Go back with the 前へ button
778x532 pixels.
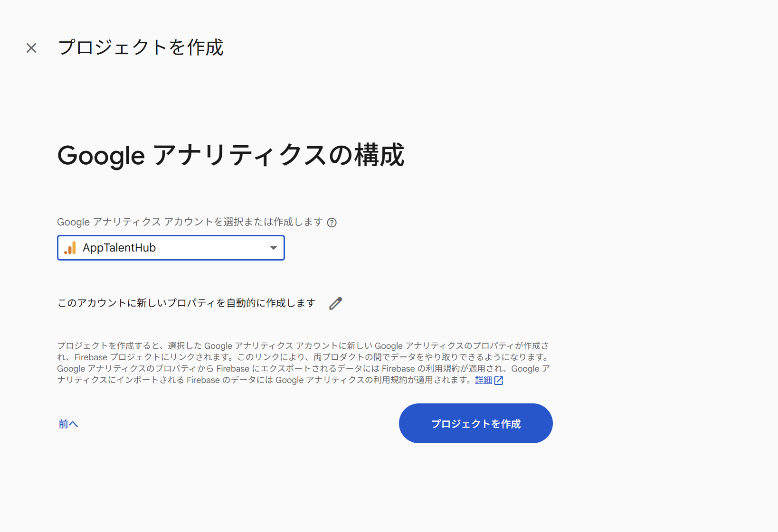[x=68, y=424]
